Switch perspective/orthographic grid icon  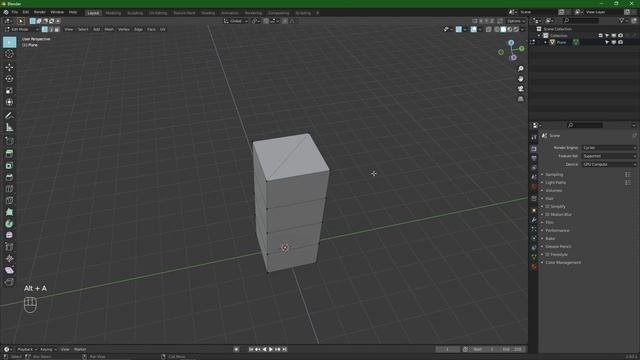point(520,99)
